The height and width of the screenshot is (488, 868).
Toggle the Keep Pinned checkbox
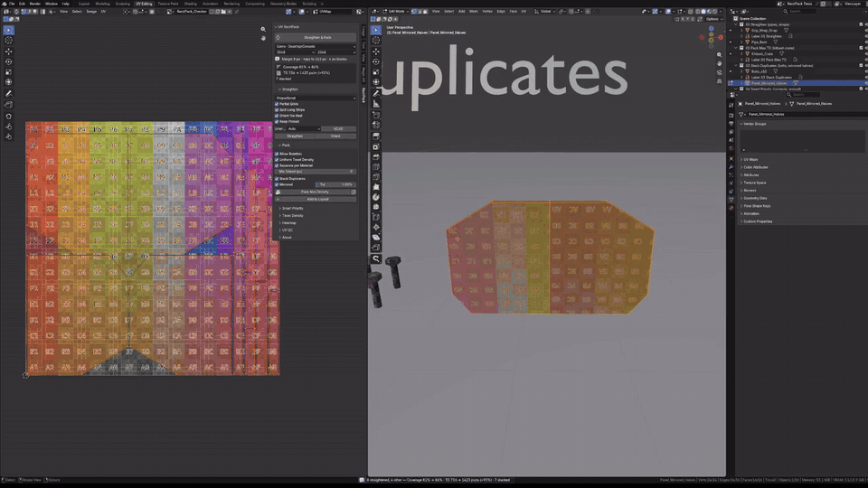277,121
